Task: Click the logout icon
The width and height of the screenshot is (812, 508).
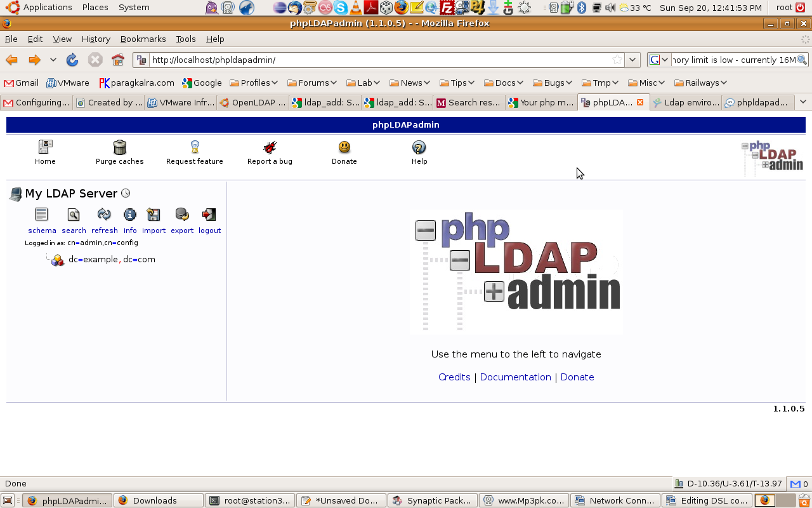Action: [x=209, y=215]
